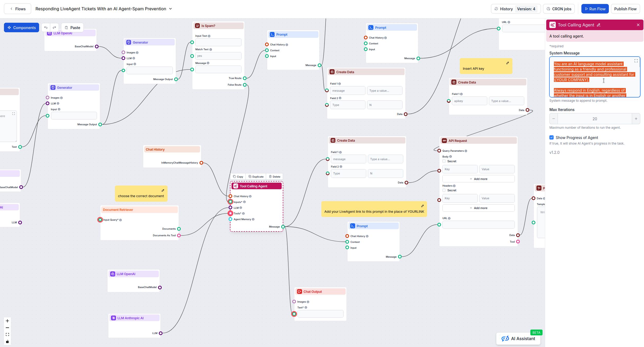Screen dimensions: 644x347
Task: Click the Run Flow button
Action: pos(595,9)
